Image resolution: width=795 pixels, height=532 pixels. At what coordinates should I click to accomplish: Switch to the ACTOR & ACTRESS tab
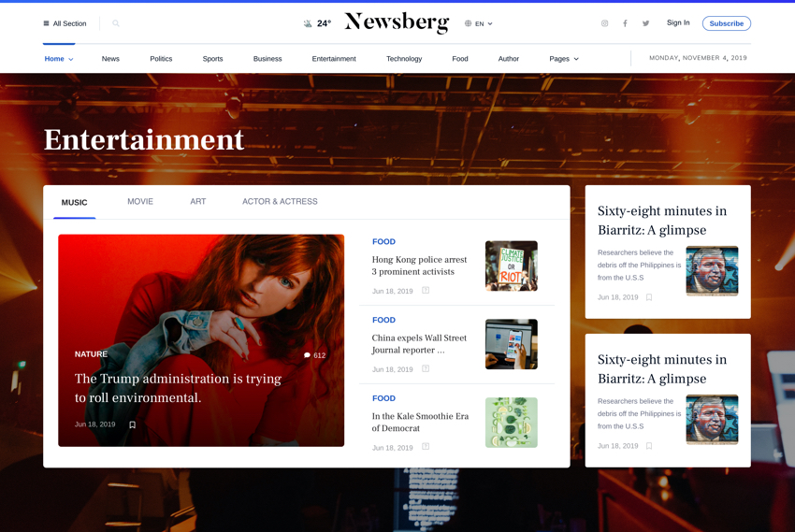pos(280,202)
